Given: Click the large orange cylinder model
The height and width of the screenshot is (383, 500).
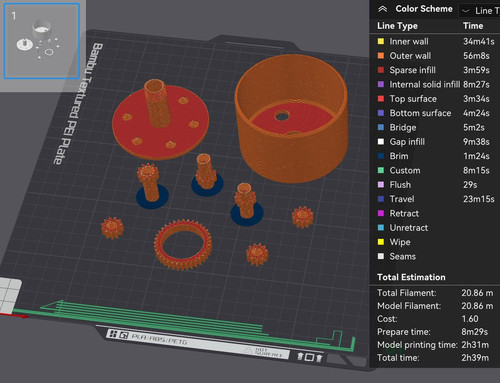Looking at the screenshot, I should click(292, 118).
